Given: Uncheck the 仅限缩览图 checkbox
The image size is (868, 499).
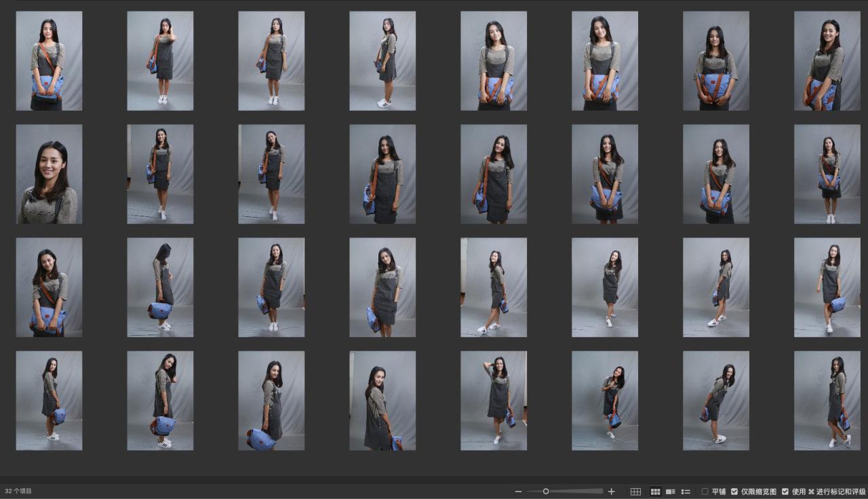Looking at the screenshot, I should click(734, 492).
